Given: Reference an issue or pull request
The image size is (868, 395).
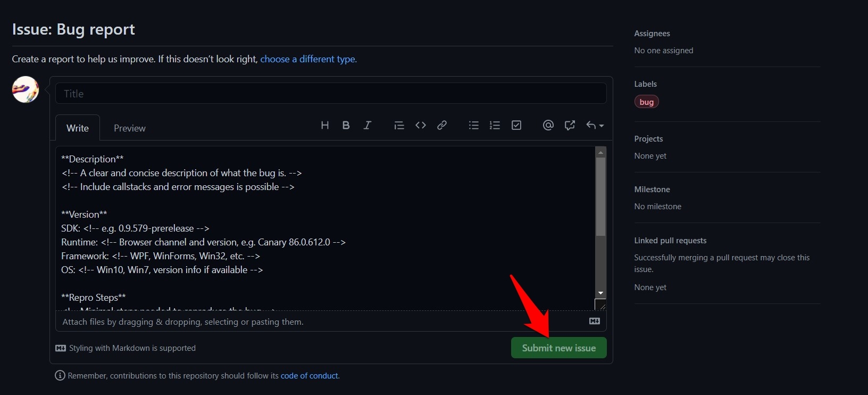Looking at the screenshot, I should tap(570, 125).
